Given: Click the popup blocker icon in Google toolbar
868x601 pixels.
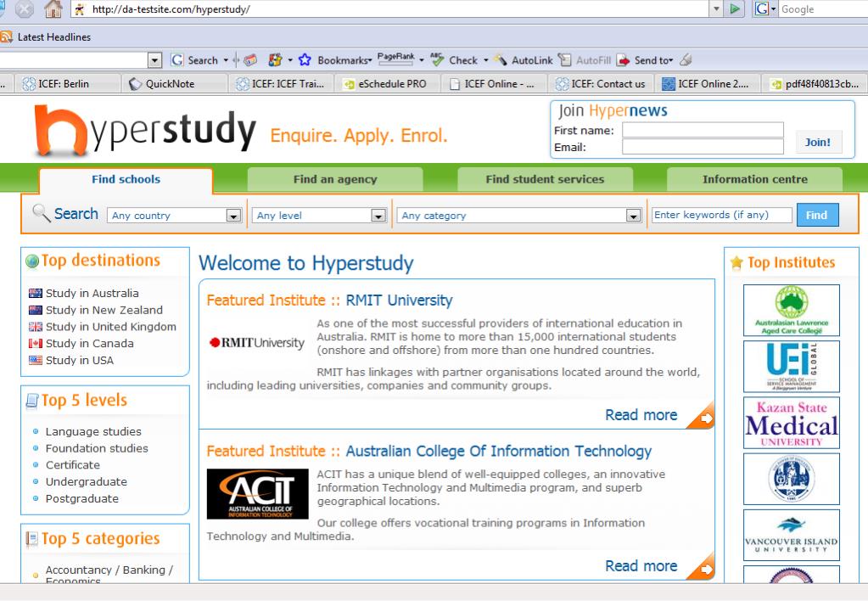Looking at the screenshot, I should point(251,59).
